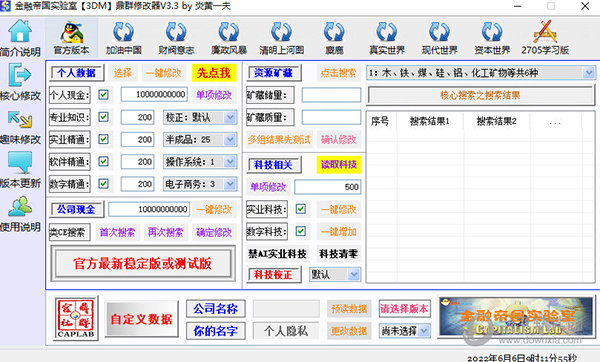Screen dimensions: 600x362
Task: Switch to the 廉政风暴 version icon
Action: (229, 32)
